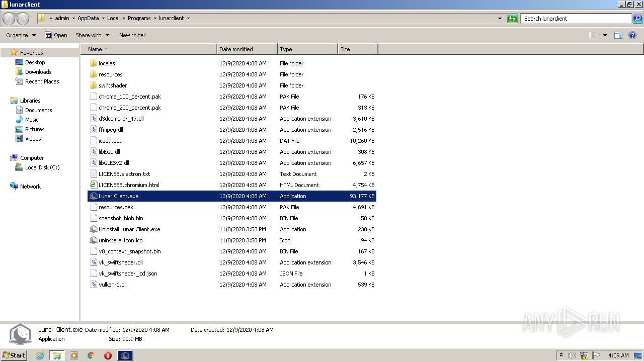644x362 pixels.
Task: Expand the arrow after AppData in path
Action: [x=104, y=18]
